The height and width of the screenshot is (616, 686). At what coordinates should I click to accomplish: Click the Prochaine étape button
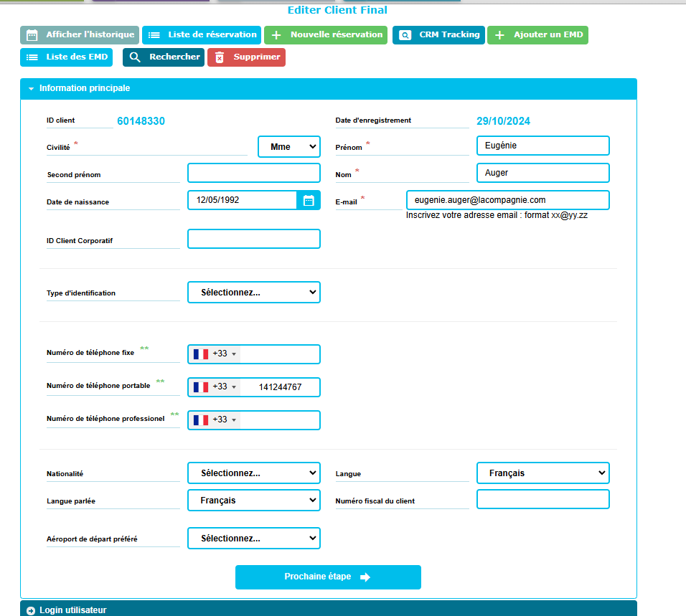(328, 577)
